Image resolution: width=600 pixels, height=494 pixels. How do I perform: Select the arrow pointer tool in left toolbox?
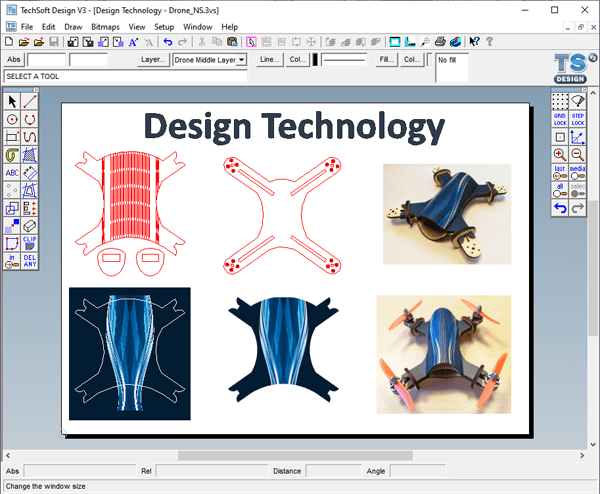[12, 102]
